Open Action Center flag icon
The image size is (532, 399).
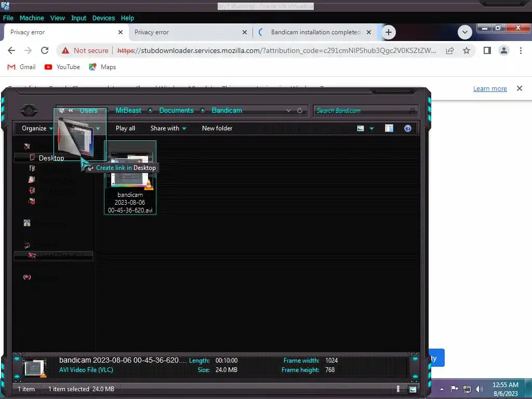coord(454,389)
